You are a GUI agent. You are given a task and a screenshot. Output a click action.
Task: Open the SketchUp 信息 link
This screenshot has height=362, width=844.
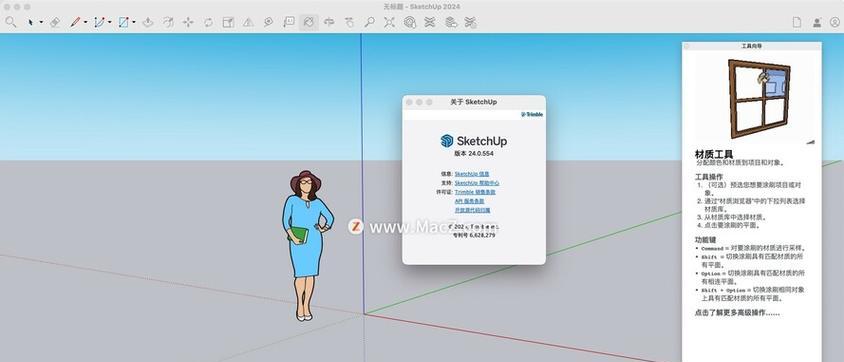472,174
